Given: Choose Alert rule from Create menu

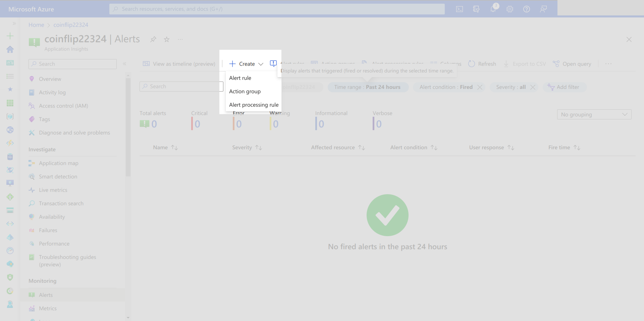Looking at the screenshot, I should point(240,78).
